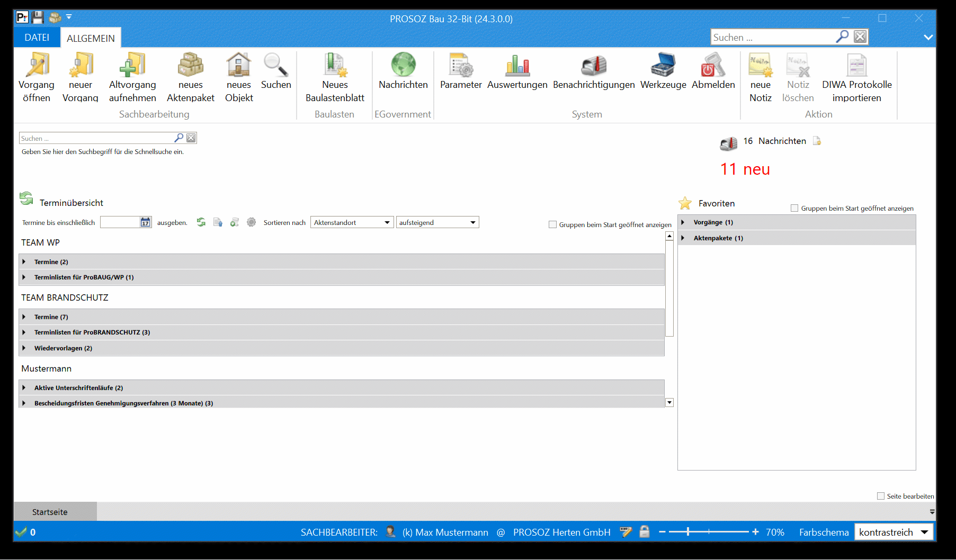956x560 pixels.
Task: Create a neues Aktenpaket
Action: 191,77
